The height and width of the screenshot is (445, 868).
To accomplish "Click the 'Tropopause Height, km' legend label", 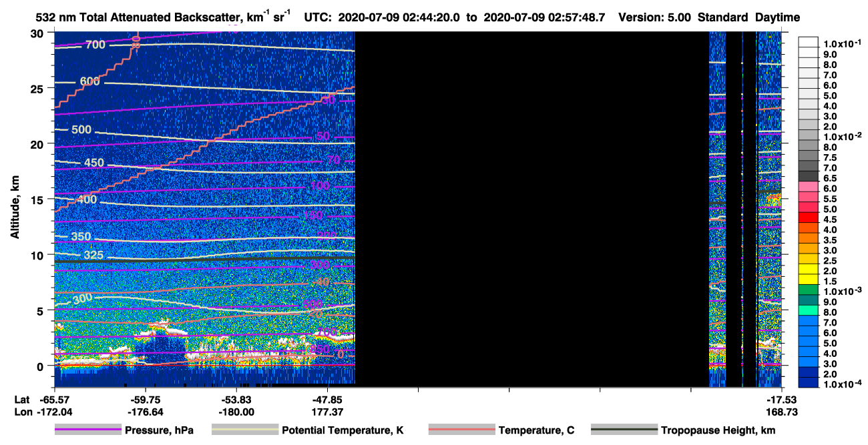I will click(717, 430).
